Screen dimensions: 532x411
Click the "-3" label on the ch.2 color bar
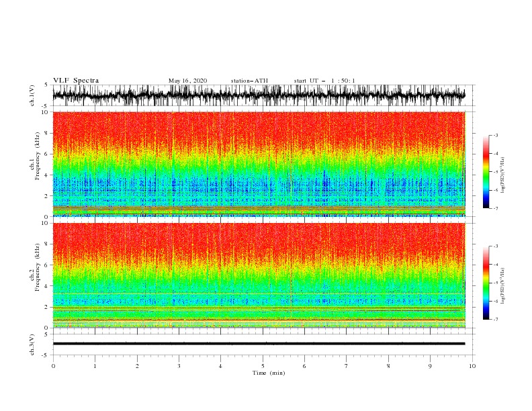[495, 246]
